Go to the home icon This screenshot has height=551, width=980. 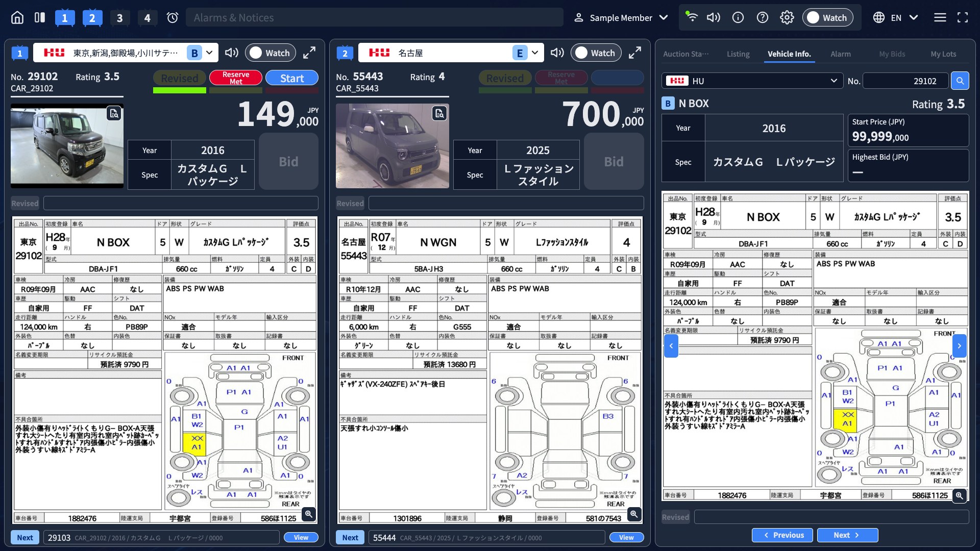(17, 18)
